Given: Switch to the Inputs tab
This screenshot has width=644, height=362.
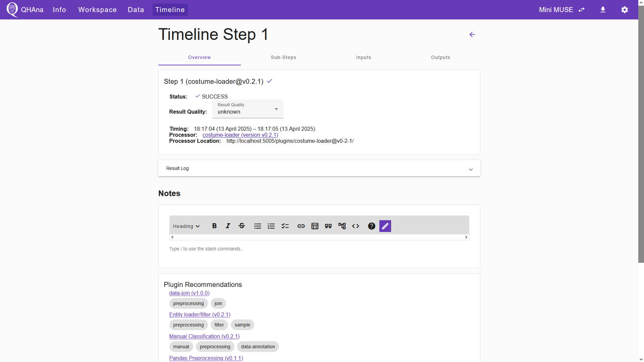Looking at the screenshot, I should (364, 57).
